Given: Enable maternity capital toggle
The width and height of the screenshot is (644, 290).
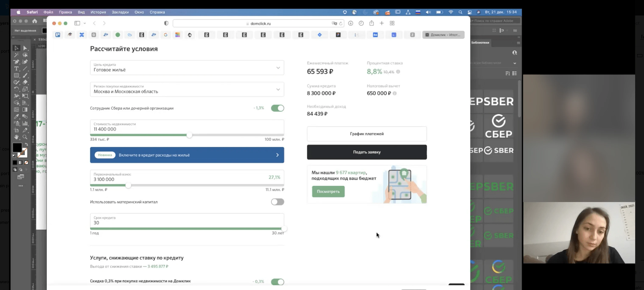Looking at the screenshot, I should [277, 202].
